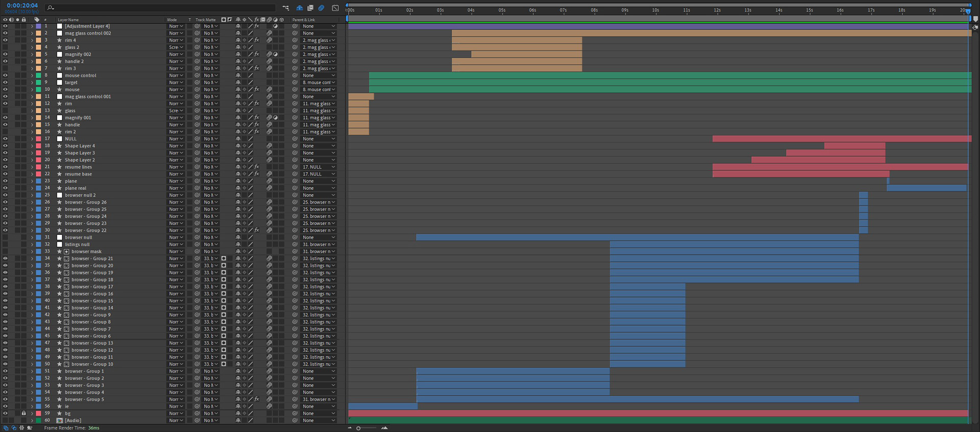Click the fx effects column header icon

click(257, 19)
